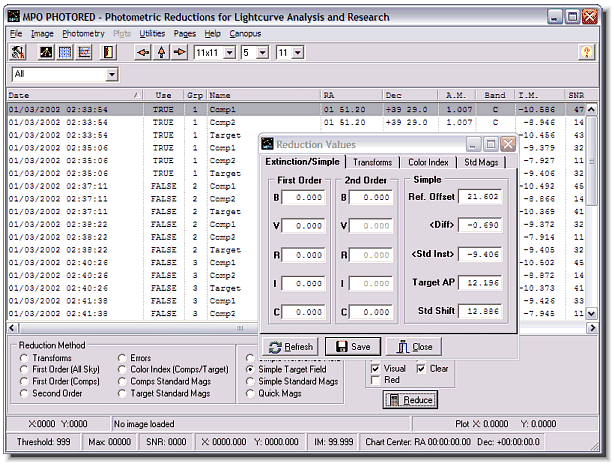Click the Reduction Values dialog title icon
The width and height of the screenshot is (614, 464).
click(267, 144)
